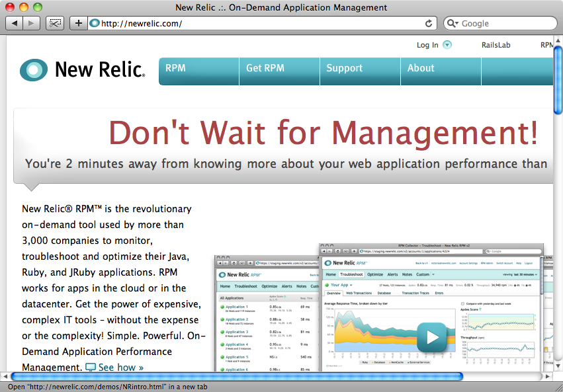
Task: Play the RPM demo video
Action: click(x=431, y=337)
